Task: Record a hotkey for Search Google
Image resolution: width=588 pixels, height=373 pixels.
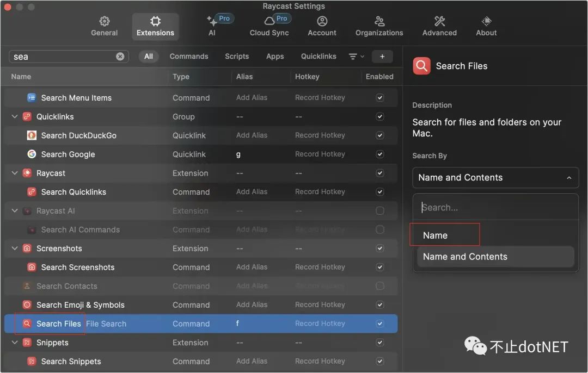Action: pyautogui.click(x=320, y=154)
